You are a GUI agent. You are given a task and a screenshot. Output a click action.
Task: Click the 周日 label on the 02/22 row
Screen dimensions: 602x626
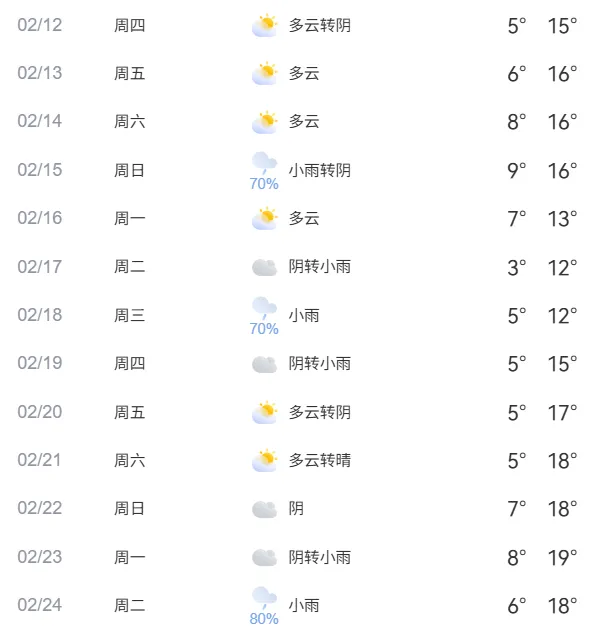coord(129,509)
